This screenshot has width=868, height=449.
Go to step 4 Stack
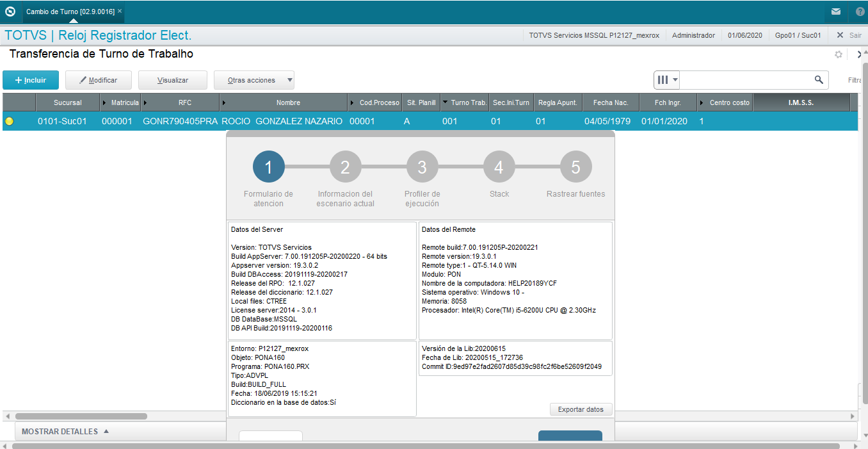pos(499,167)
